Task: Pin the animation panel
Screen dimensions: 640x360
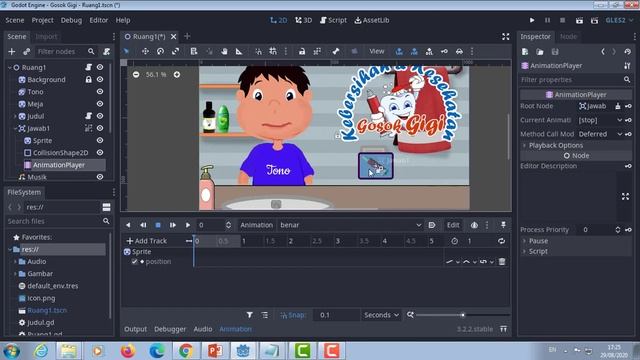Action: tap(503, 225)
